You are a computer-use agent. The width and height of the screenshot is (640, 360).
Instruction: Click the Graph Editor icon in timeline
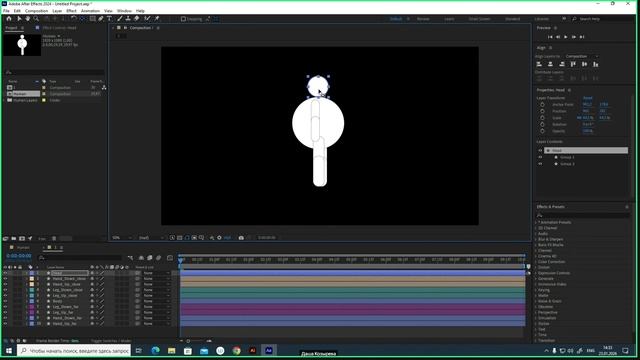pyautogui.click(x=170, y=258)
